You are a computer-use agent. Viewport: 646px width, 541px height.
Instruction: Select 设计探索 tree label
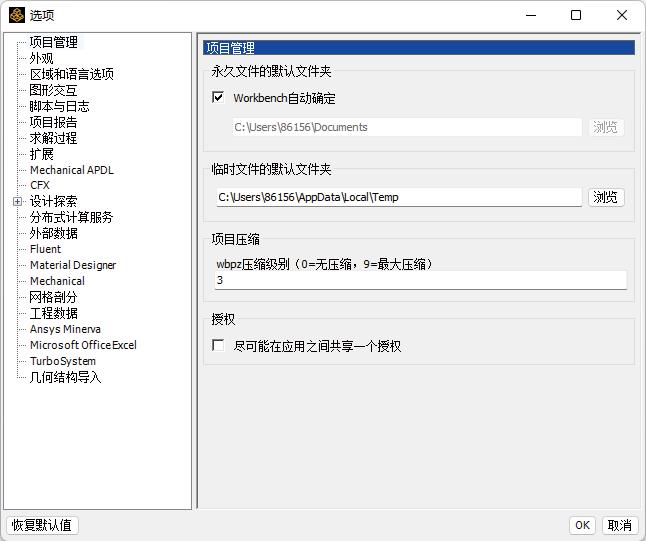tap(53, 201)
